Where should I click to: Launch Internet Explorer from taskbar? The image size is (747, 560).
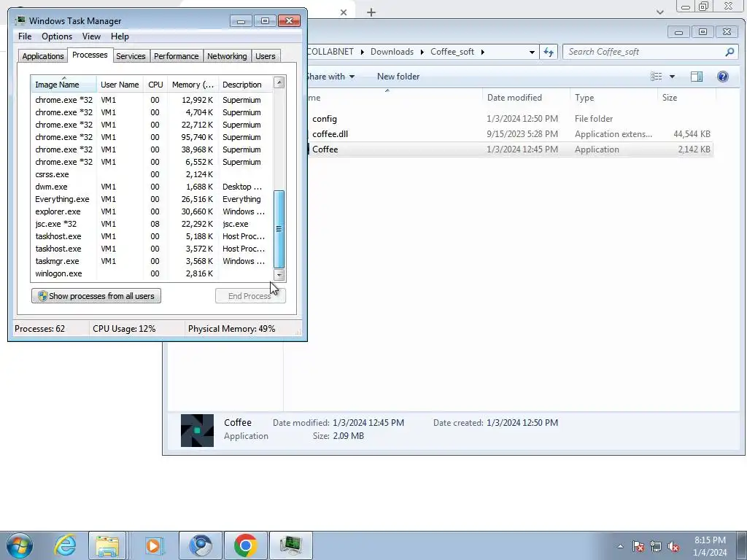click(65, 545)
